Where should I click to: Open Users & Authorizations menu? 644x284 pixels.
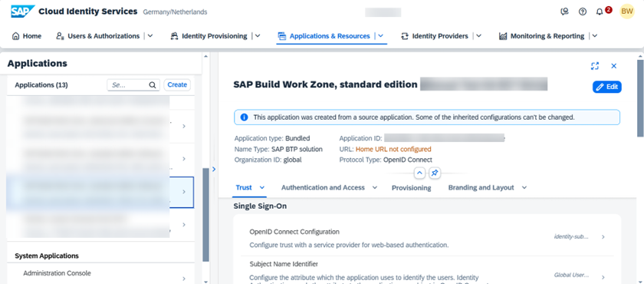(99, 36)
